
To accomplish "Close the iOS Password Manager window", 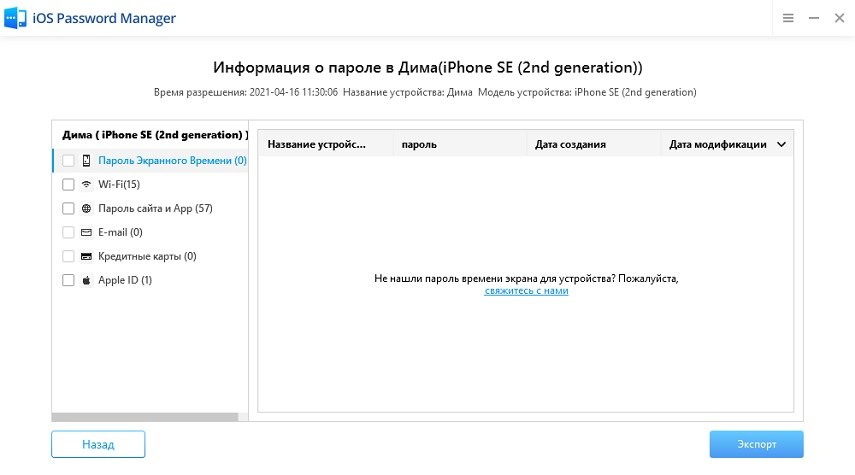I will (x=839, y=18).
